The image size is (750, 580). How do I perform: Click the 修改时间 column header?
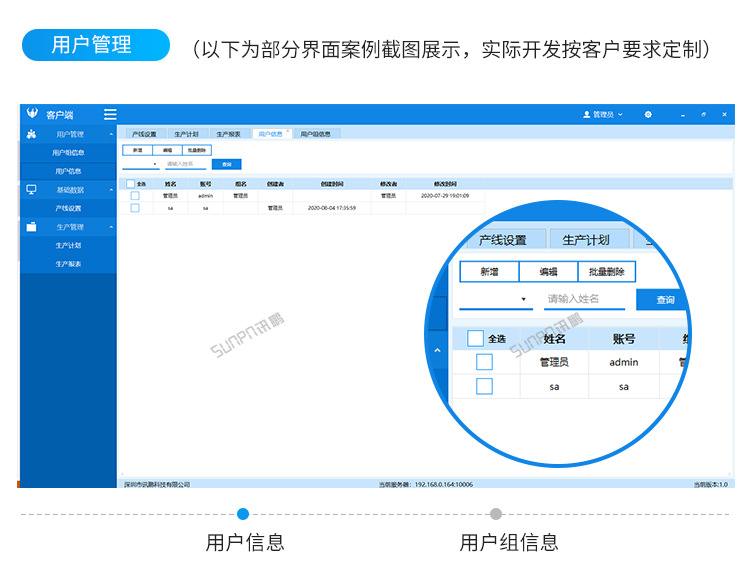coord(445,184)
